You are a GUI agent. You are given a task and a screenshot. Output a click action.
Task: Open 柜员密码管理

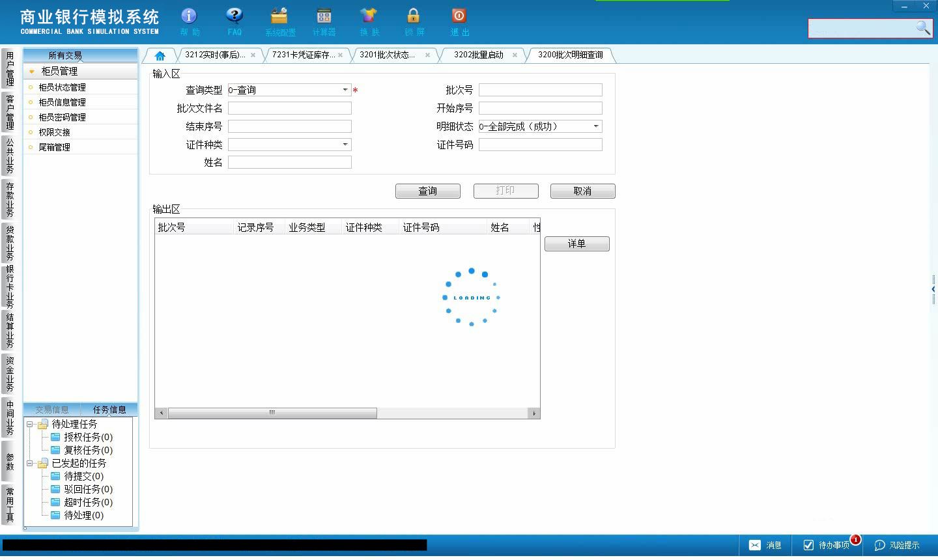62,117
